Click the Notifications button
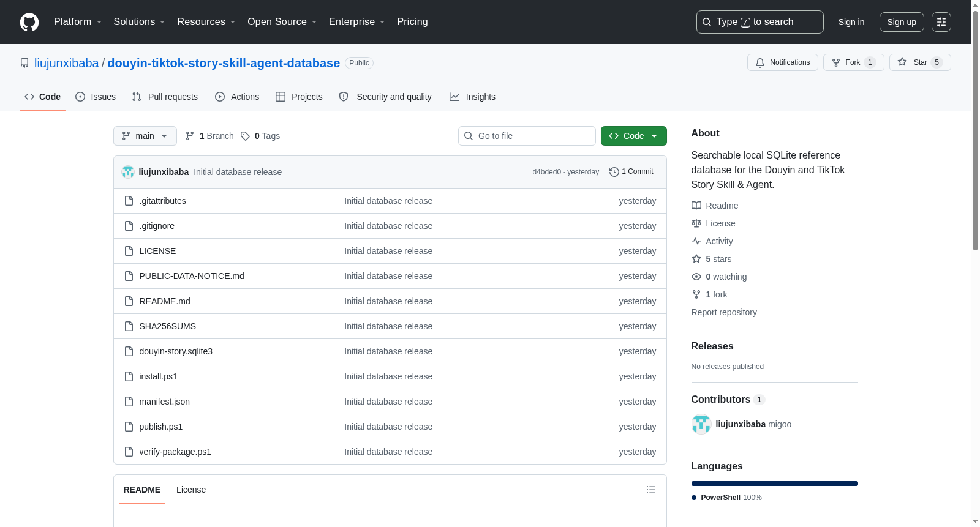Image resolution: width=980 pixels, height=527 pixels. tap(783, 62)
